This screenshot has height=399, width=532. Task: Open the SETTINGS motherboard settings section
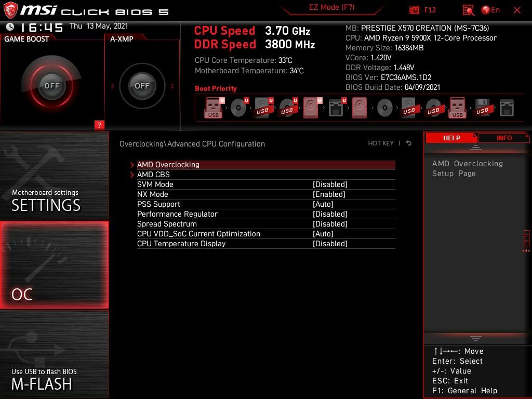54,176
